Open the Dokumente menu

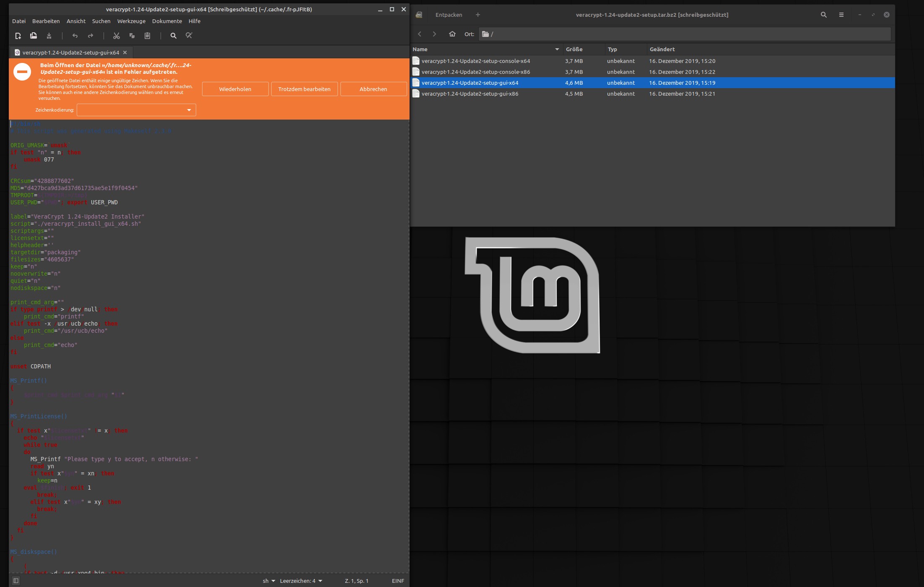point(167,21)
